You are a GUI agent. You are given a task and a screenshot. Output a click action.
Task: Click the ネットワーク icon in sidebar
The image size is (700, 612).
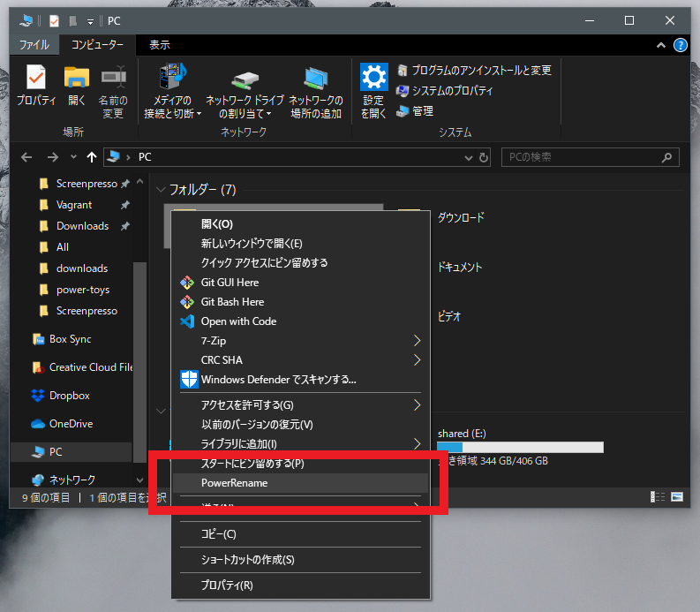(x=38, y=480)
